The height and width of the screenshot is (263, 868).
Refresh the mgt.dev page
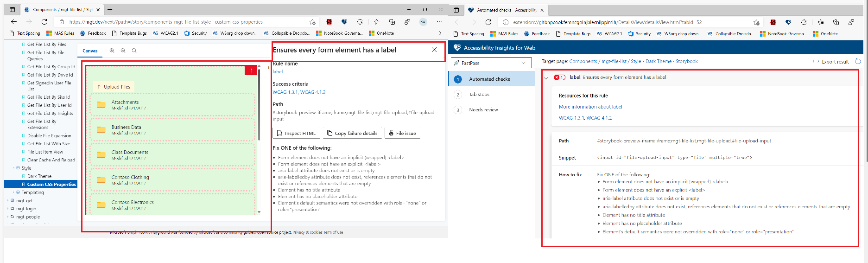(x=44, y=22)
